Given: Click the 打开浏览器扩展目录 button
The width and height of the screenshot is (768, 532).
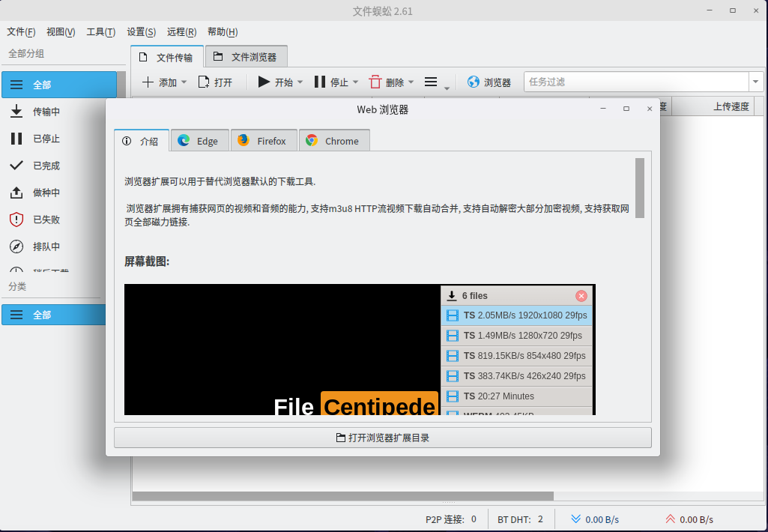Looking at the screenshot, I should pos(382,437).
